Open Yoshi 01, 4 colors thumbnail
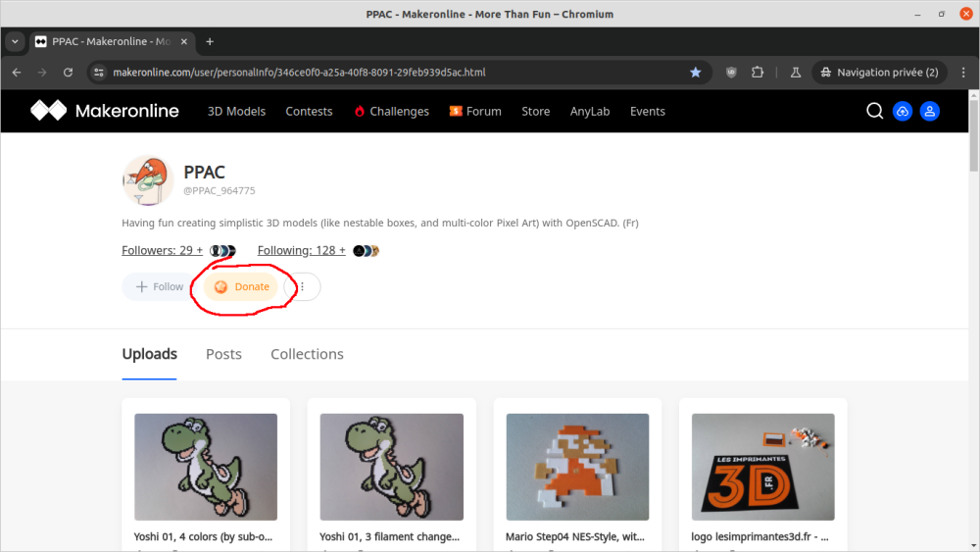 click(x=206, y=467)
